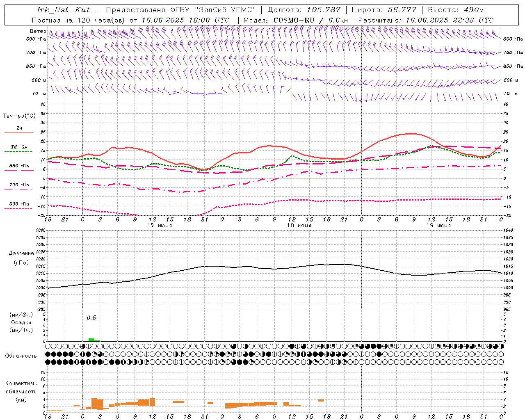Click the dotted line sample under legend 500 гПа
Viewport: 525px width, 420px height.
[x=19, y=208]
